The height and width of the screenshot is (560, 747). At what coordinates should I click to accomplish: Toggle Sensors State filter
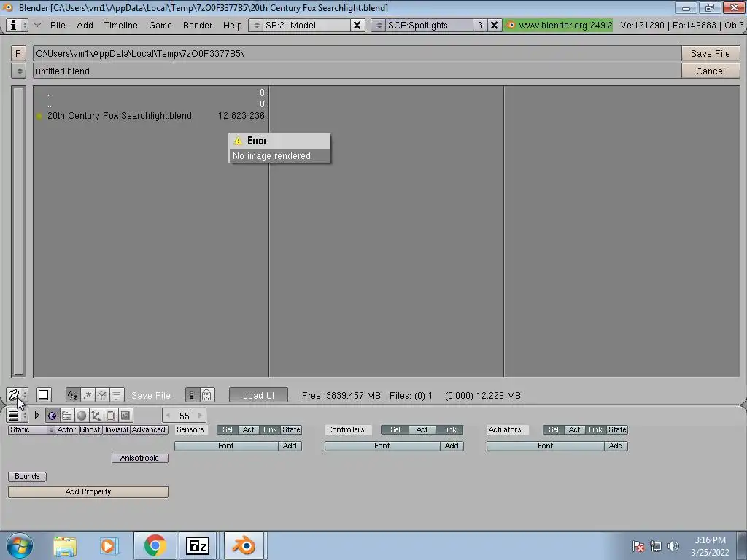[x=291, y=429]
